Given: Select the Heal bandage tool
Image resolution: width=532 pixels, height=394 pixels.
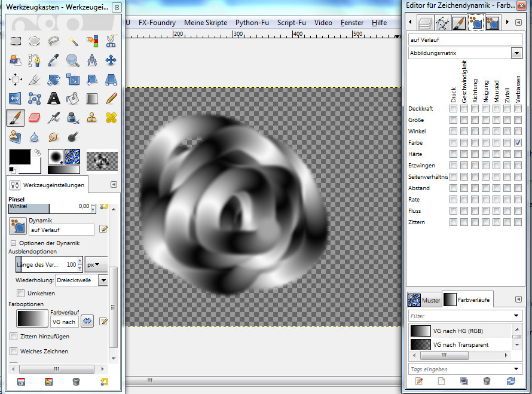Looking at the screenshot, I should 111,118.
